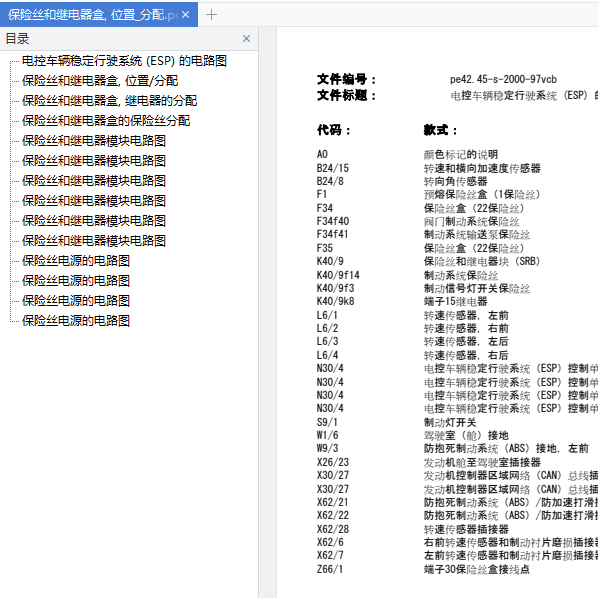Select the last 保险丝电源的电路图 entry
Screen dimensions: 598x598
pos(76,321)
